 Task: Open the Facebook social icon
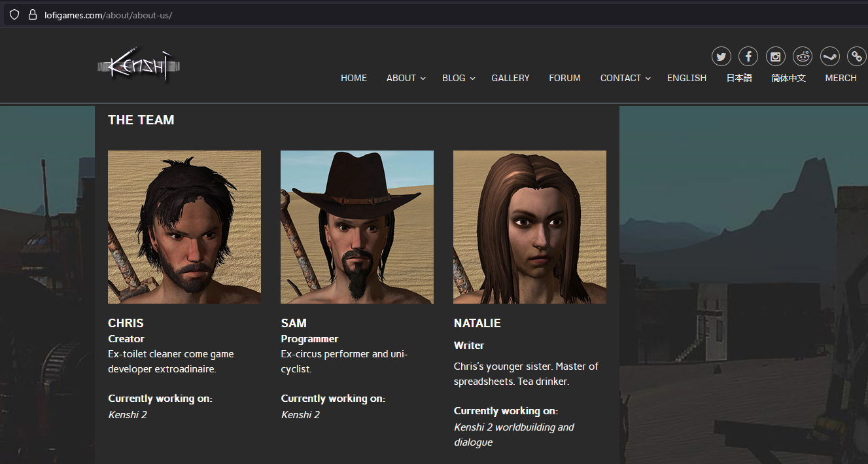[748, 56]
